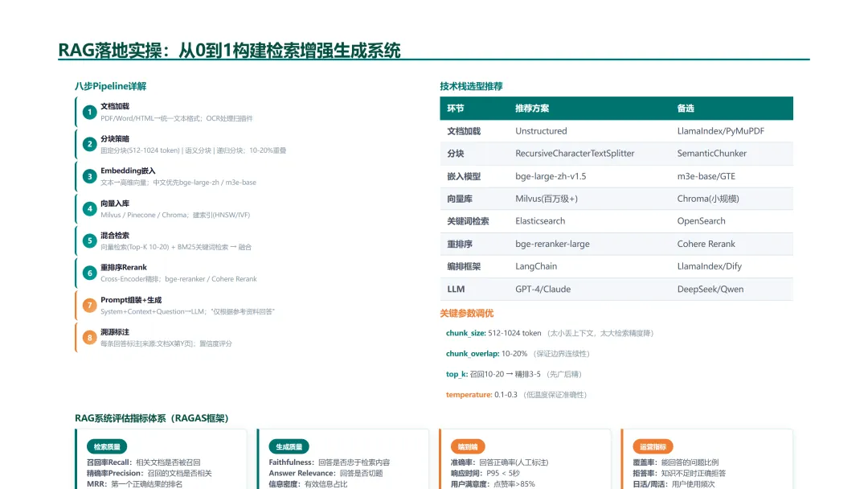Click the OpenSearch cell
The width and height of the screenshot is (868, 489).
click(x=702, y=221)
